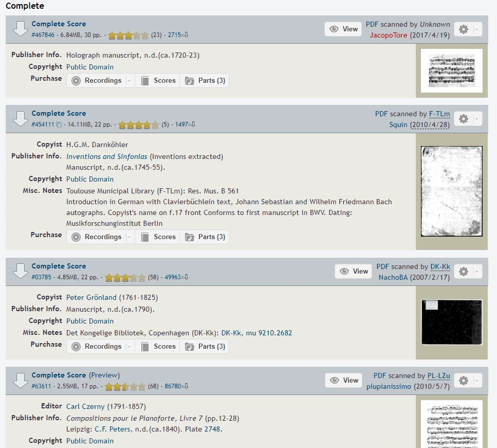Expand Recordings dropdown for holograph manuscript
The image size is (497, 448).
coord(130,81)
